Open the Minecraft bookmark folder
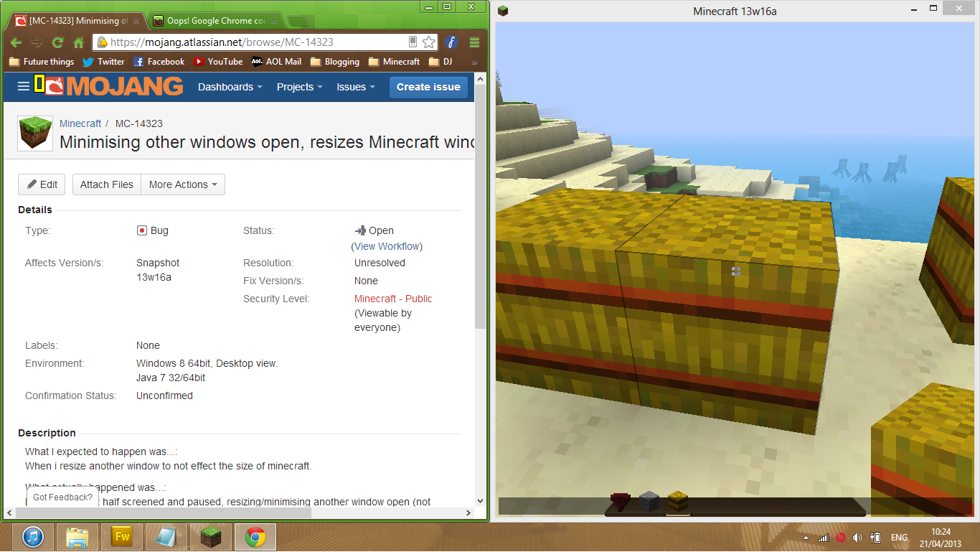 click(394, 62)
